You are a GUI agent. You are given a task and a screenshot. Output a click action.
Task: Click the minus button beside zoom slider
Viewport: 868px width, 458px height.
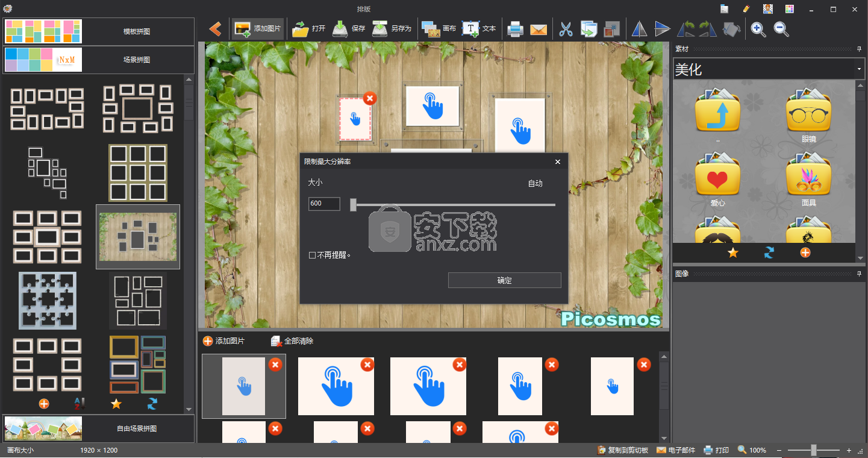[x=779, y=450]
